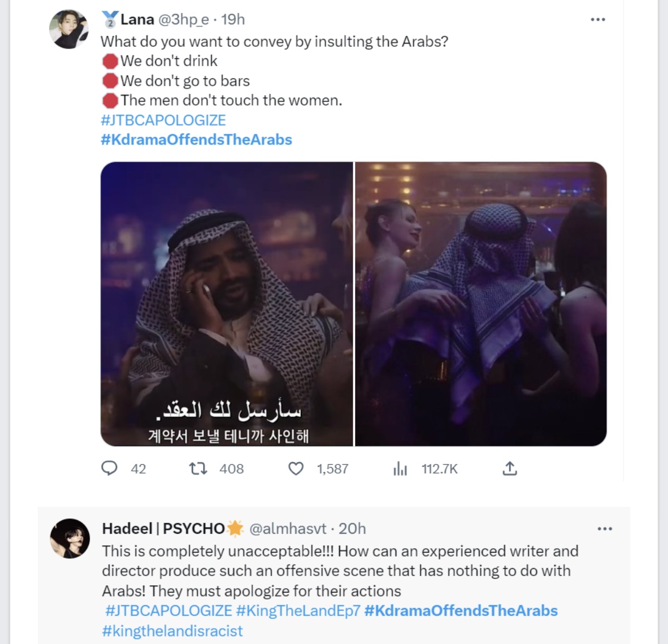Click the Hadeel | PSYCHO display name
This screenshot has height=644, width=668.
[x=163, y=529]
